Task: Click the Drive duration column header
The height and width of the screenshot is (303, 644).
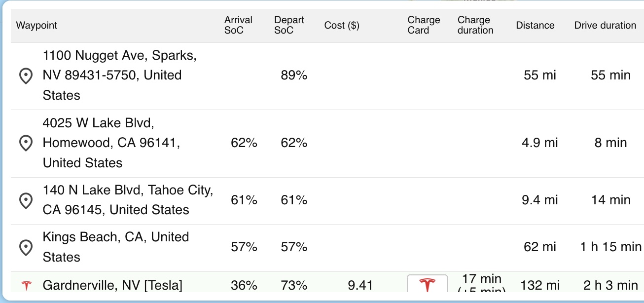Action: 605,25
